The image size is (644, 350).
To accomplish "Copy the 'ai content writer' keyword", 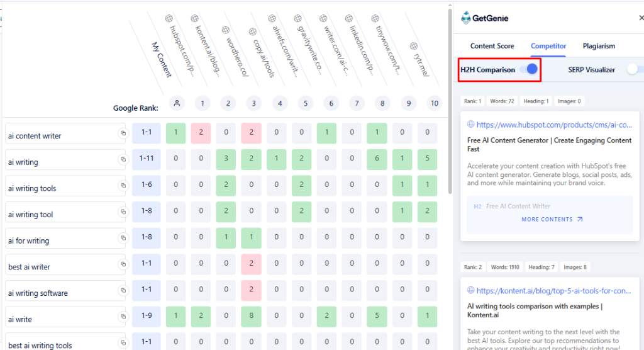I will click(123, 134).
